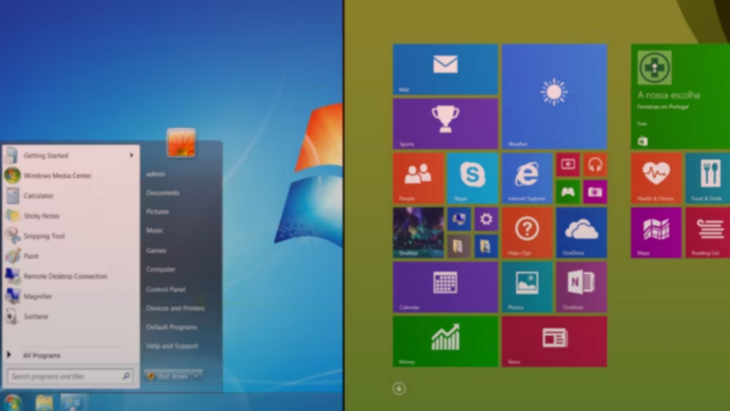Open Default Programs
730x411 pixels.
171,327
